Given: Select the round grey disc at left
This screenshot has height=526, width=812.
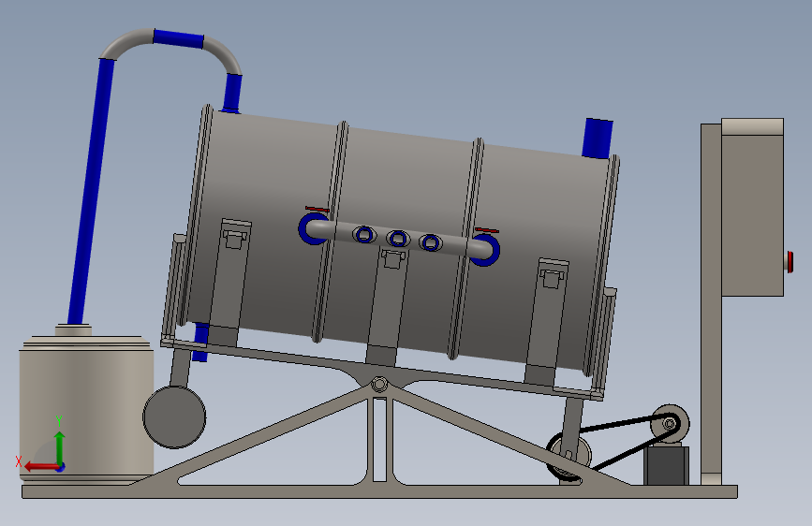Looking at the screenshot, I should (x=174, y=417).
